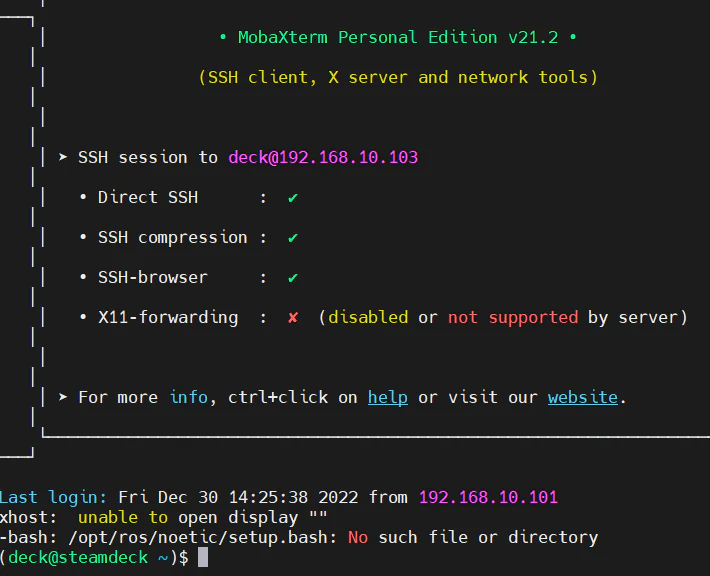Click the red not supported text

(513, 317)
